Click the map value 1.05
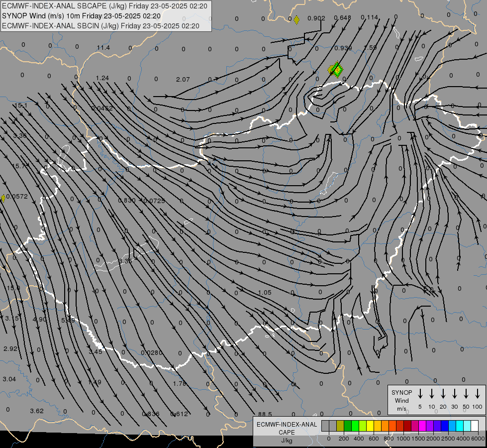Viewport: 487px width, 448px height. 265,293
